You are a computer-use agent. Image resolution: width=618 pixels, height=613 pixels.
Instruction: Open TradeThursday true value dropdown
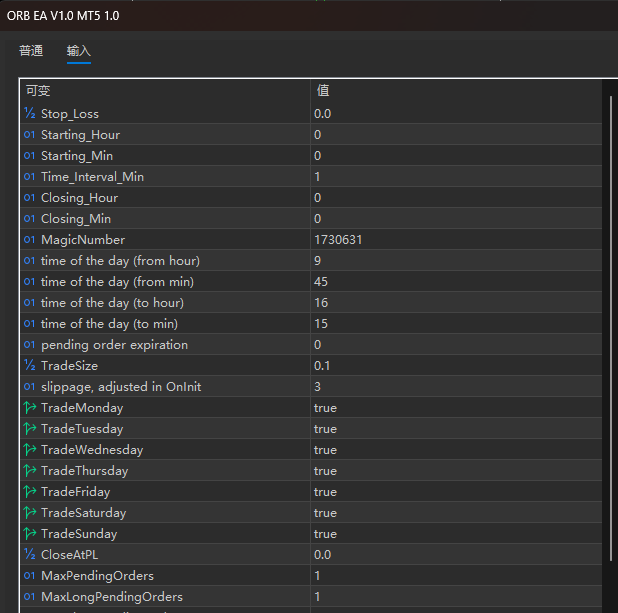456,470
